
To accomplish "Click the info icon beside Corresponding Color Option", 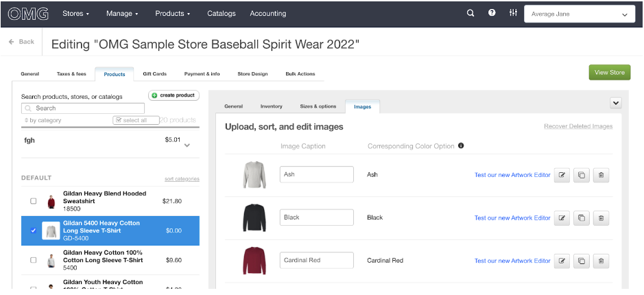I will 461,146.
